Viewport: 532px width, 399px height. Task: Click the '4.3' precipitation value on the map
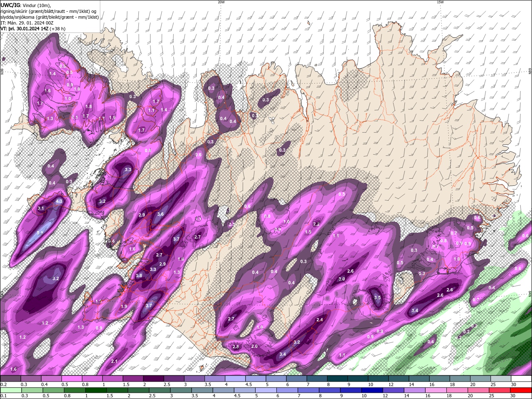click(x=59, y=201)
